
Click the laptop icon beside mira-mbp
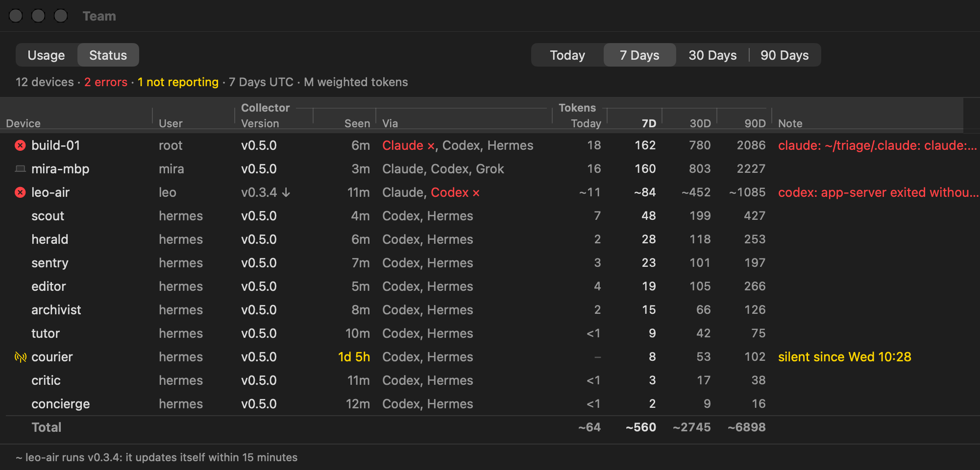[x=20, y=169]
